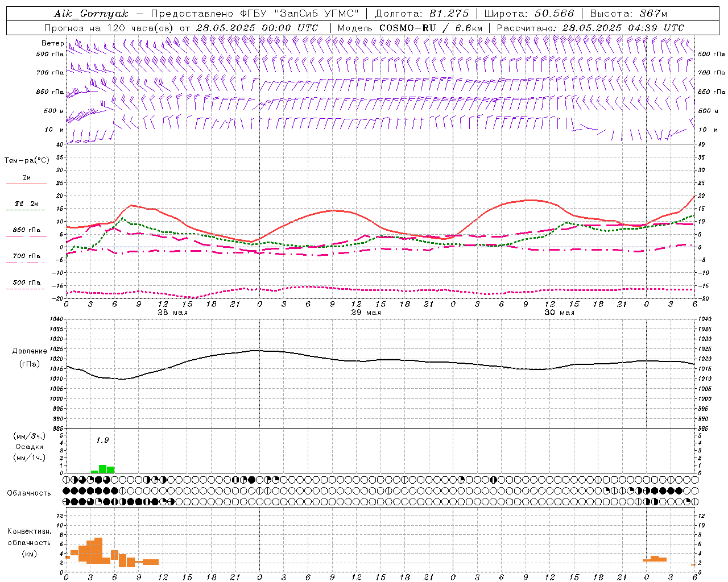Click the '500 гПа' legend entry in the temperature panel
The height and width of the screenshot is (582, 728).
click(27, 282)
